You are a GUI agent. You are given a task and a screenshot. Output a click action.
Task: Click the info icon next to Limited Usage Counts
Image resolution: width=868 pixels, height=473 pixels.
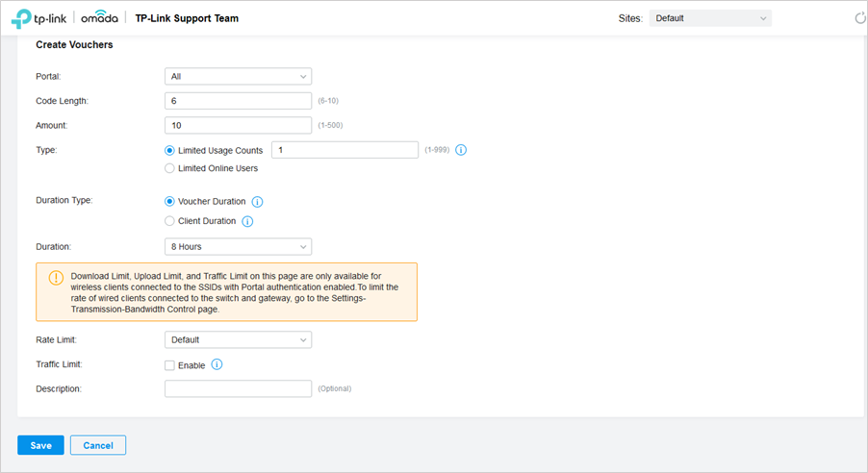tap(461, 150)
